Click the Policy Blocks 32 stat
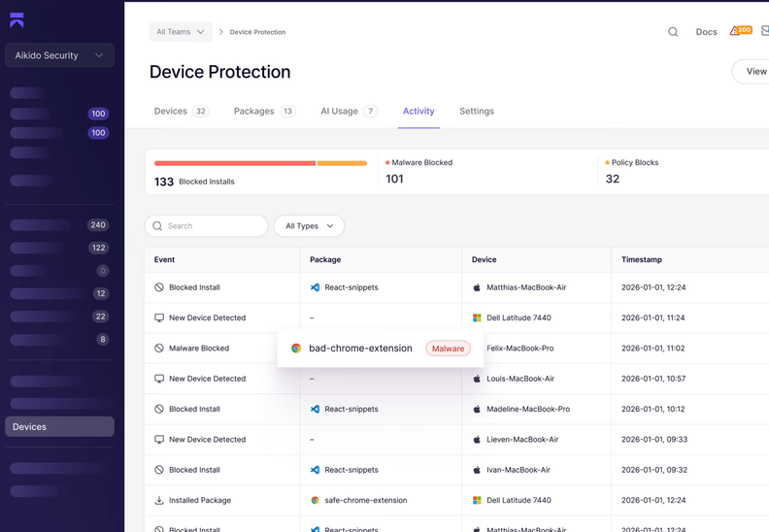Image resolution: width=769 pixels, height=532 pixels. 632,172
